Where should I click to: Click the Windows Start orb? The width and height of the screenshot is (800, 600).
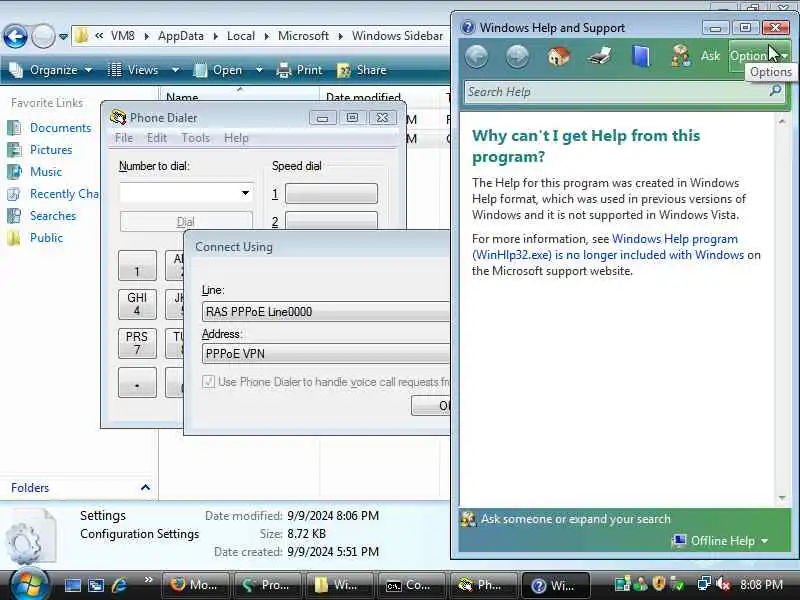tap(29, 585)
